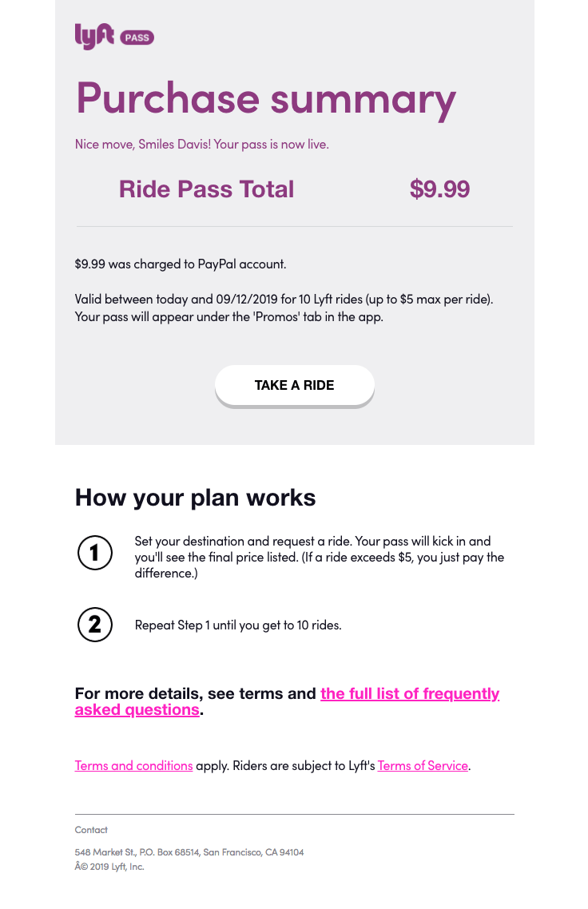Click the Purchase summary heading
The width and height of the screenshot is (588, 909).
coord(266,99)
